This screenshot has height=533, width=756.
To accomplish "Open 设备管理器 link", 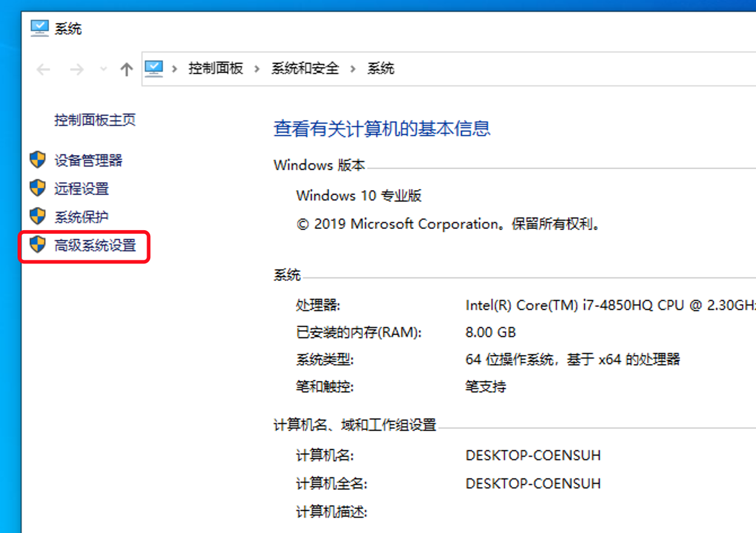I will click(88, 161).
